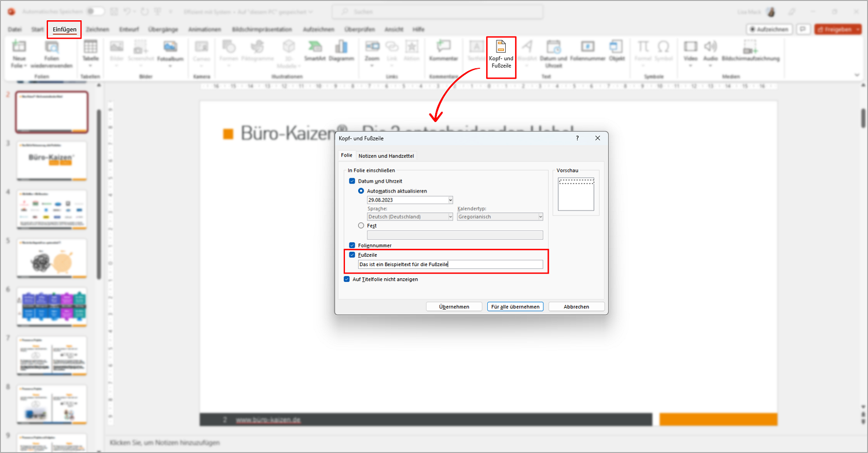Open the Tabelle insert icon
The image size is (868, 453).
(90, 51)
